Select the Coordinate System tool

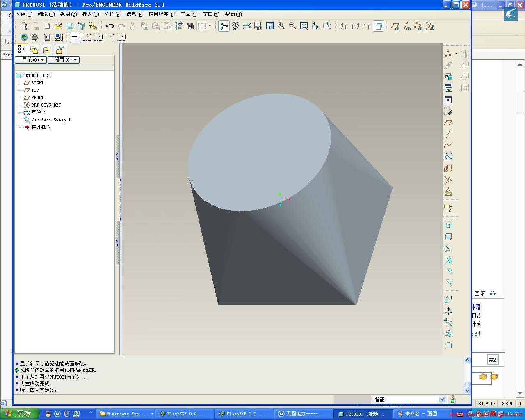[x=448, y=180]
